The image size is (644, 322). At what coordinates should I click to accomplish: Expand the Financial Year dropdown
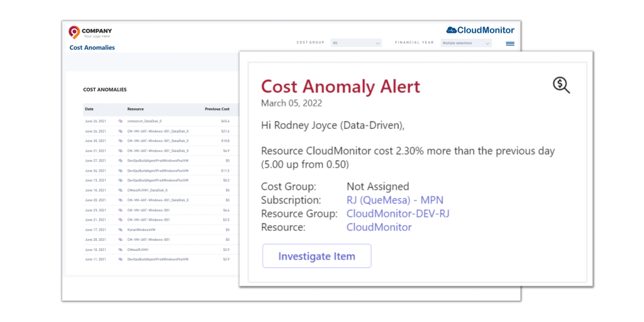tap(466, 43)
